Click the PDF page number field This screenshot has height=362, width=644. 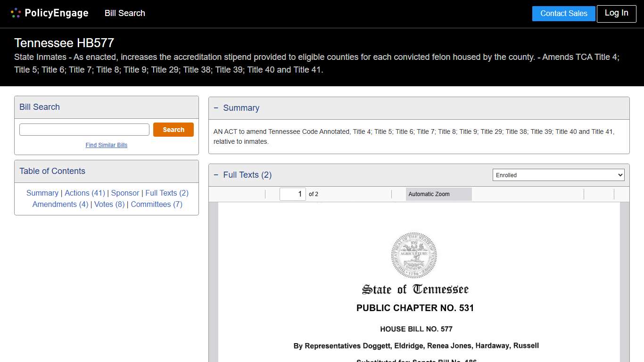pos(293,194)
